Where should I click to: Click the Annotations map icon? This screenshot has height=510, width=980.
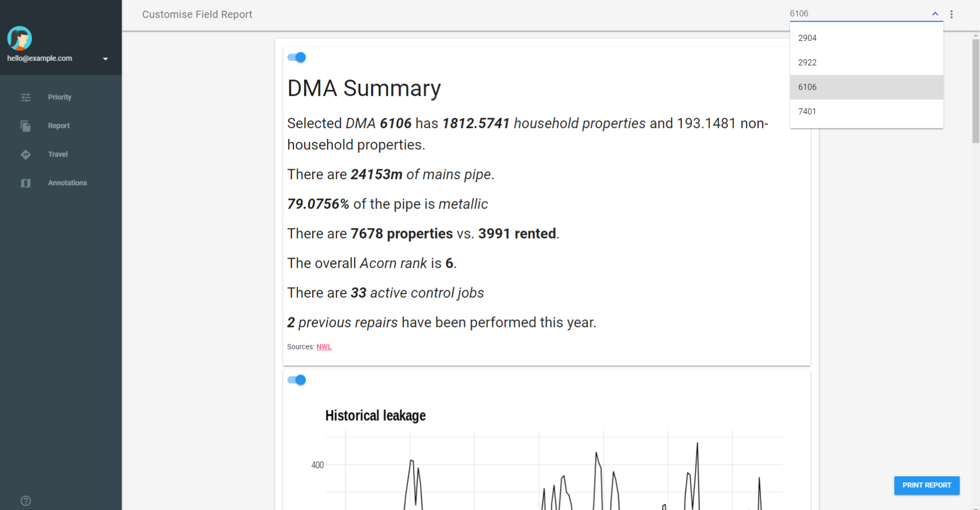pos(26,183)
